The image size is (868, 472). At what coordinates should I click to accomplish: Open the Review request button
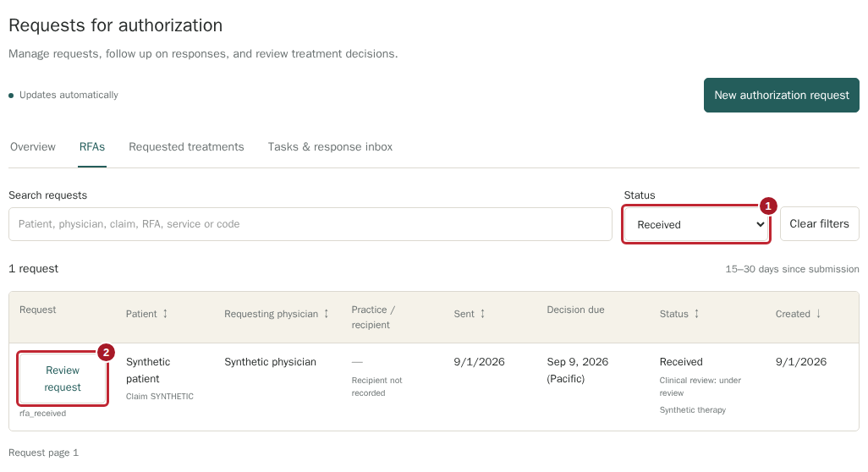[x=63, y=378]
